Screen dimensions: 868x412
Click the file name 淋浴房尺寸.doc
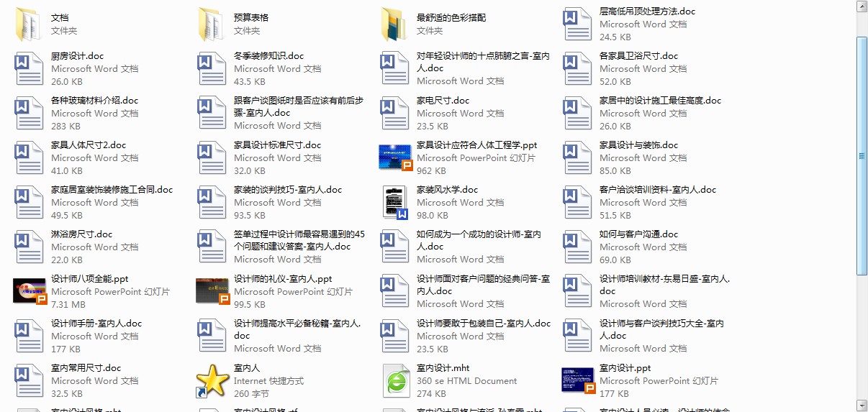(81, 234)
